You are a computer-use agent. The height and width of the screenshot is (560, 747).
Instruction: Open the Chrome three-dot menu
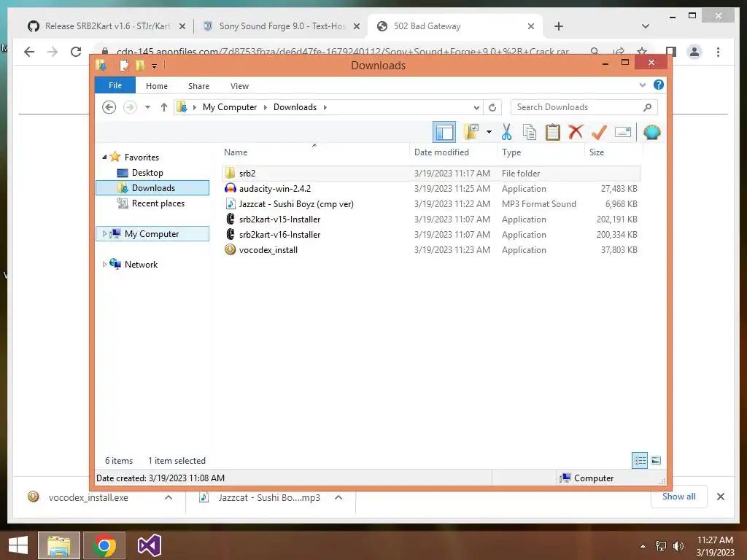[x=718, y=52]
